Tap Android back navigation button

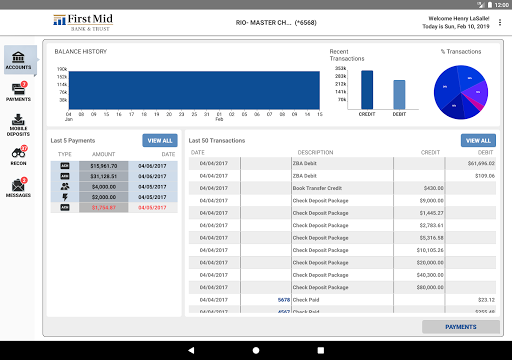(191, 350)
